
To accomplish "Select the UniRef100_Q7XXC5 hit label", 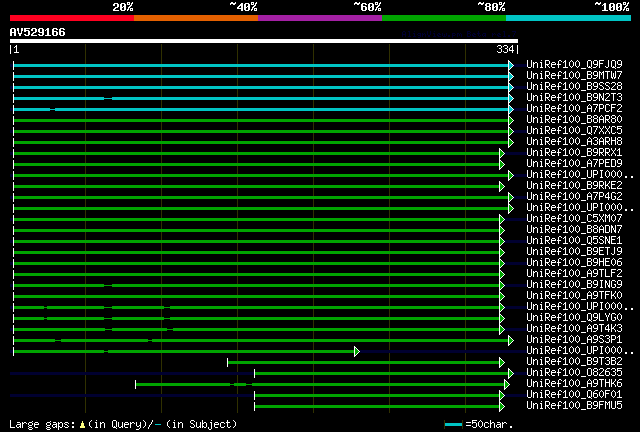I will (574, 131).
